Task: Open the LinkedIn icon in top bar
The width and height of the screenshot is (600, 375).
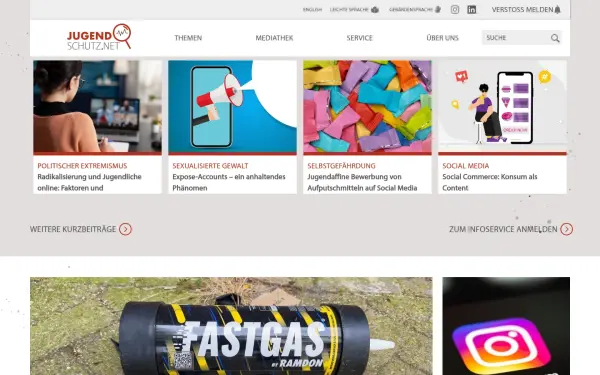Action: tap(472, 10)
